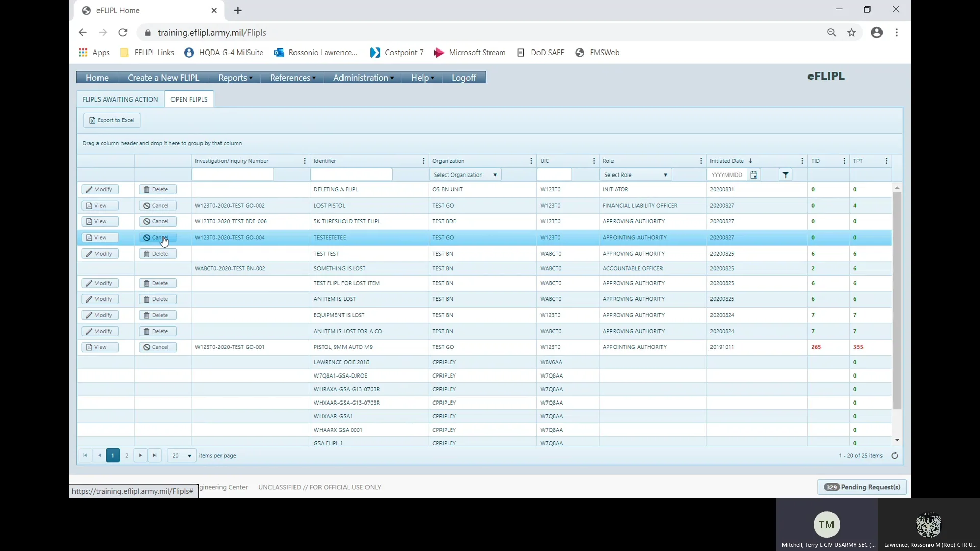
Task: Switch to the FLIPLS AWAITING ACTION tab
Action: point(120,99)
